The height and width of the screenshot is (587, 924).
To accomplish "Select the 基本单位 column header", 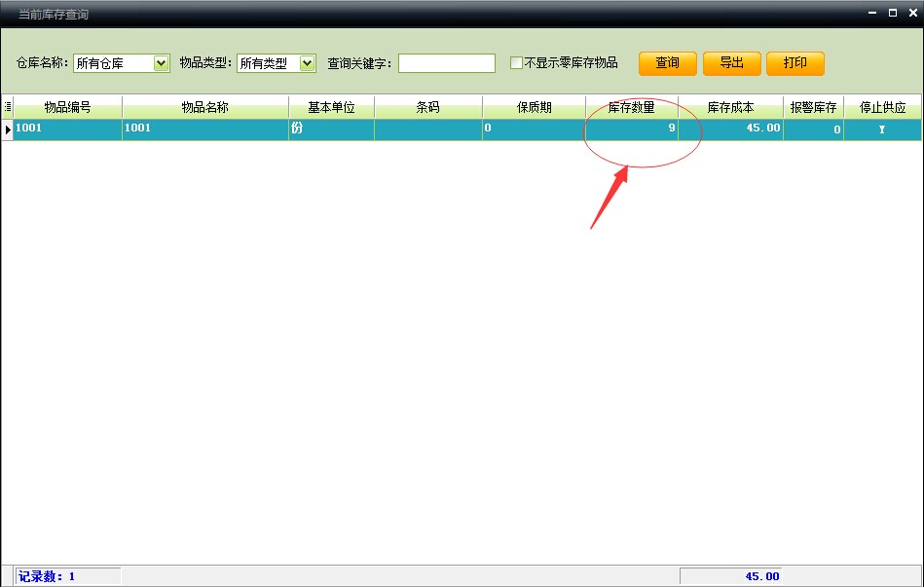I will (331, 107).
